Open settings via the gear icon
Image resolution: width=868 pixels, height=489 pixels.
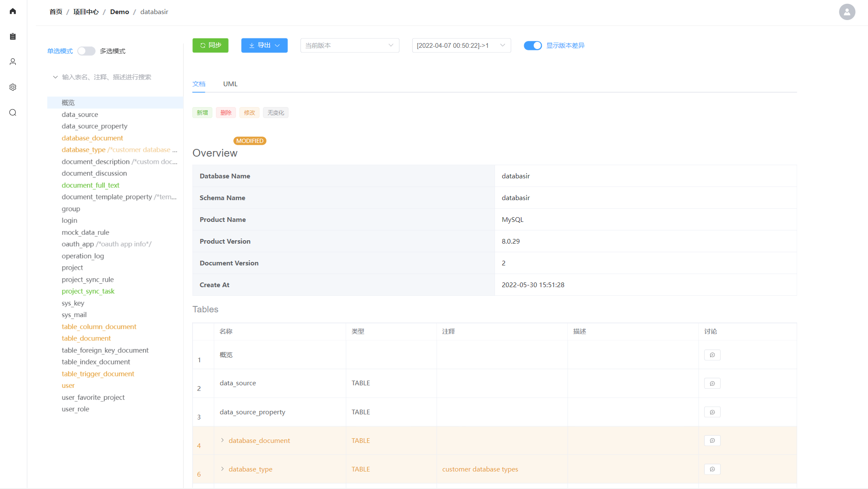[13, 87]
